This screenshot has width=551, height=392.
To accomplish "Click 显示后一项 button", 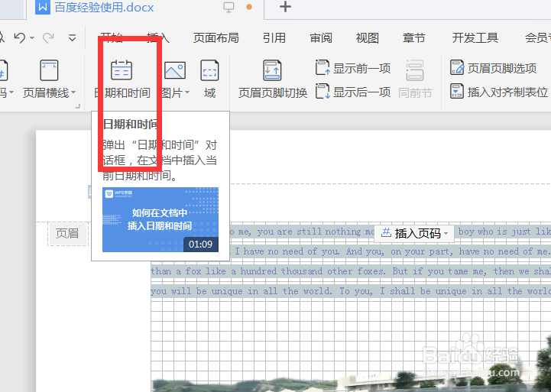I will coord(353,92).
